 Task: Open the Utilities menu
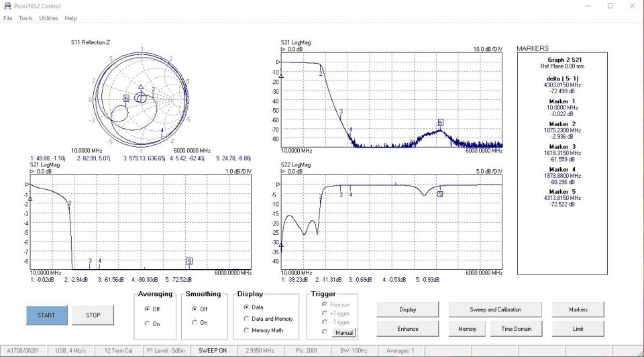48,18
